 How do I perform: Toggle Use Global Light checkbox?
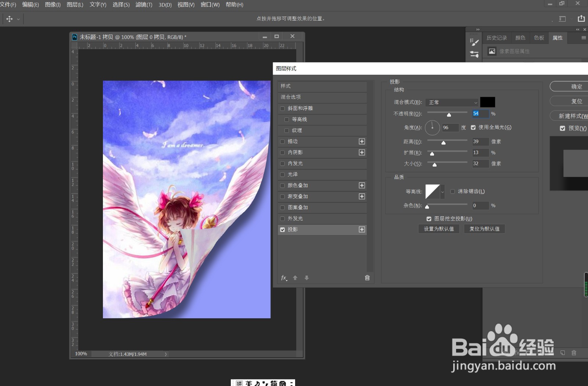pos(473,128)
